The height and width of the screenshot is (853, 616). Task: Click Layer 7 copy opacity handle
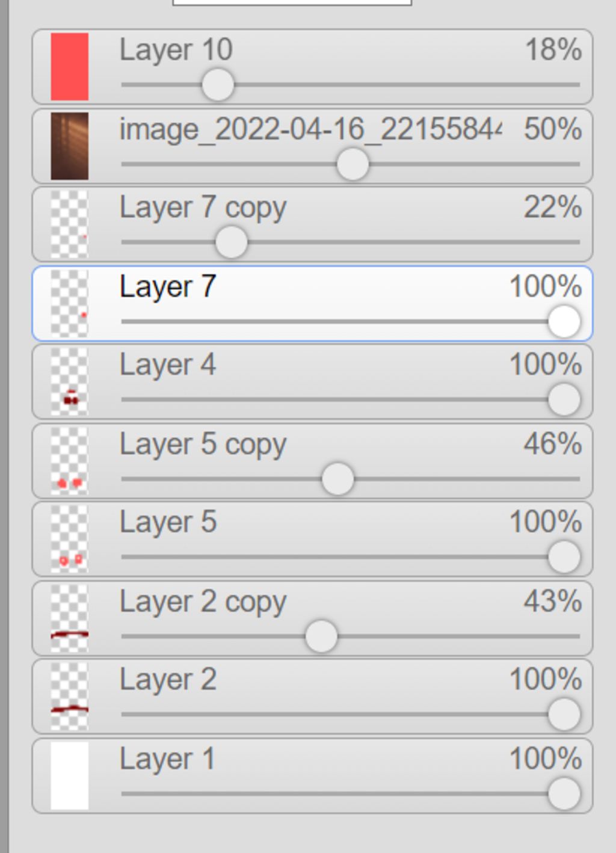231,242
